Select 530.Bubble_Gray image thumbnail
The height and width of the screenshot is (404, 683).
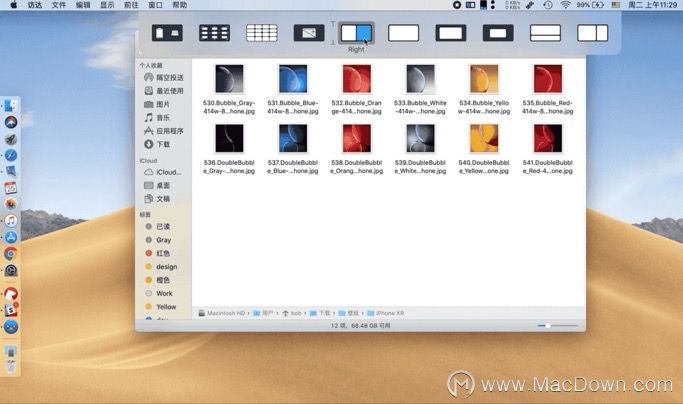tap(229, 79)
